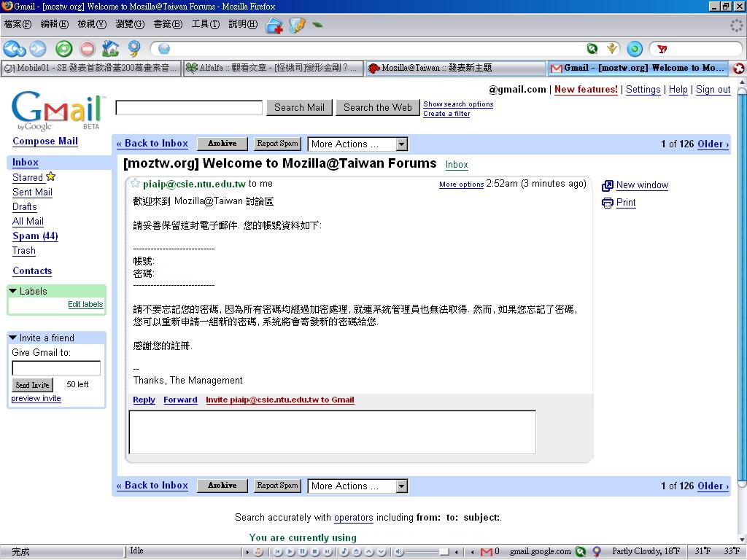The height and width of the screenshot is (560, 747).
Task: Open the bottom More Actions dropdown
Action: coord(357,486)
